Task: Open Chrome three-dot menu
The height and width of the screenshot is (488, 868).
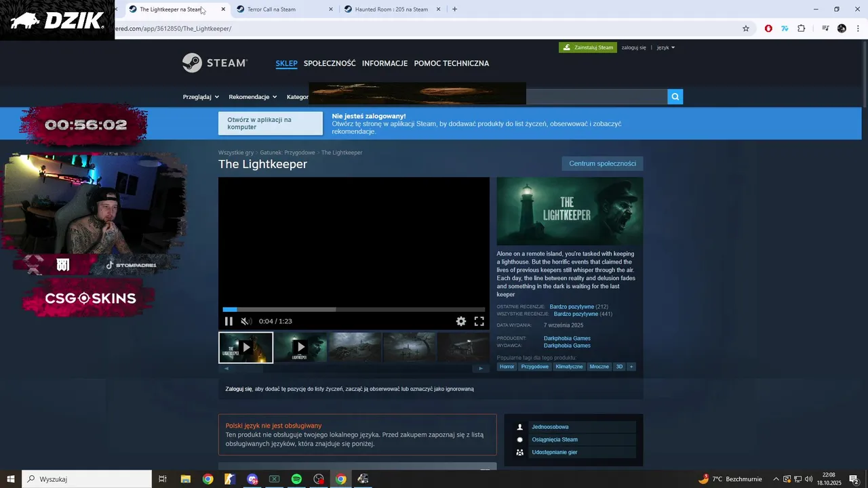Action: tap(858, 28)
